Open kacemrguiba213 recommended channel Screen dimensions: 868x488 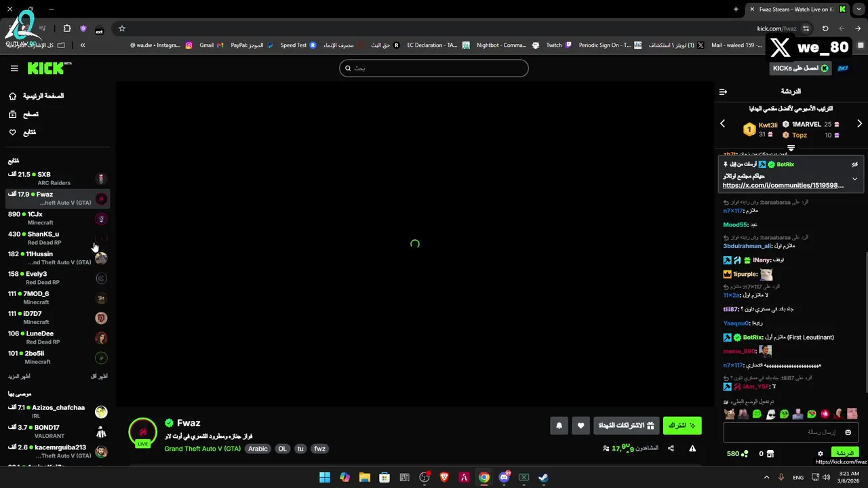click(x=58, y=451)
